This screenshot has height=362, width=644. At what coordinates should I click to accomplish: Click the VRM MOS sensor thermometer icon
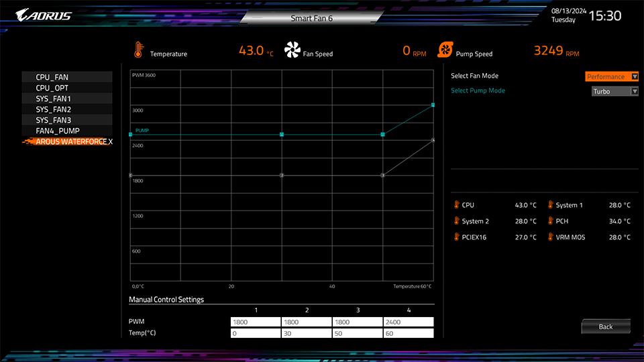point(550,237)
